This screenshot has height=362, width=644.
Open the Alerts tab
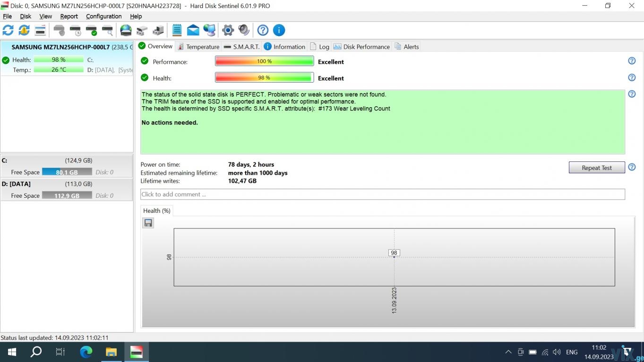[406, 47]
